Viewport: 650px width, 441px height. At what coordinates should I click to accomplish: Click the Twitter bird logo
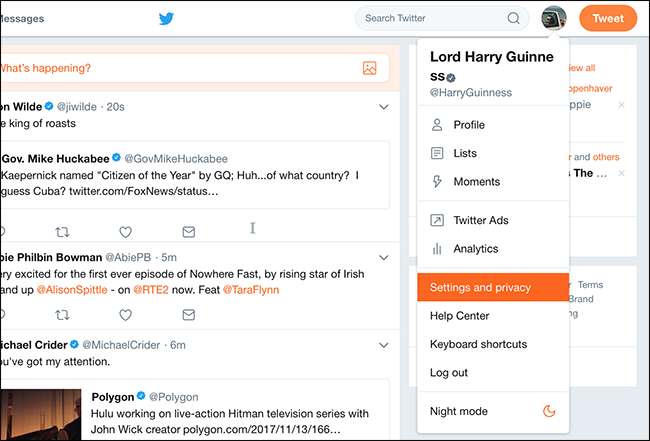coord(167,18)
